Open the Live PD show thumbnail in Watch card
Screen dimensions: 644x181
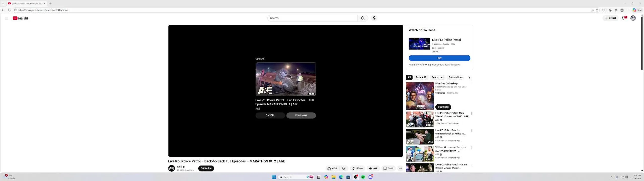pyautogui.click(x=419, y=44)
